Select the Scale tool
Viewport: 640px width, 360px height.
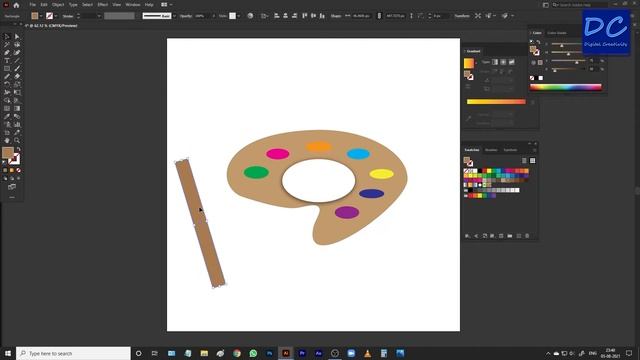click(17, 84)
